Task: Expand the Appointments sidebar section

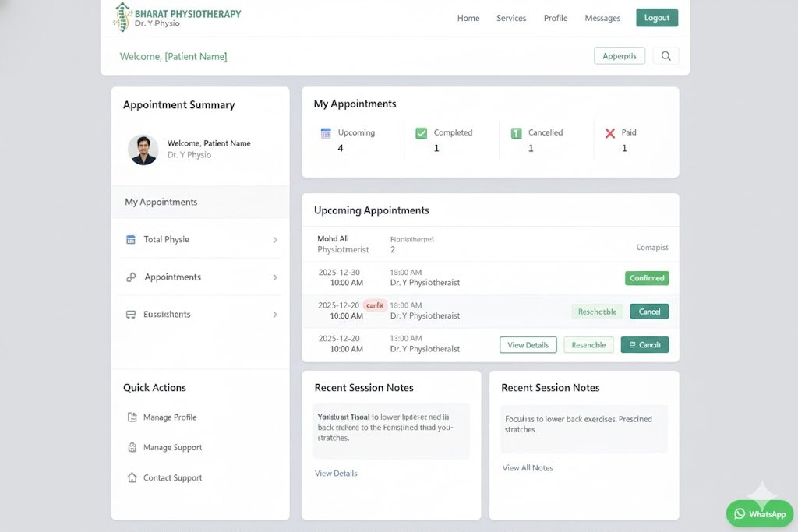Action: (x=274, y=277)
